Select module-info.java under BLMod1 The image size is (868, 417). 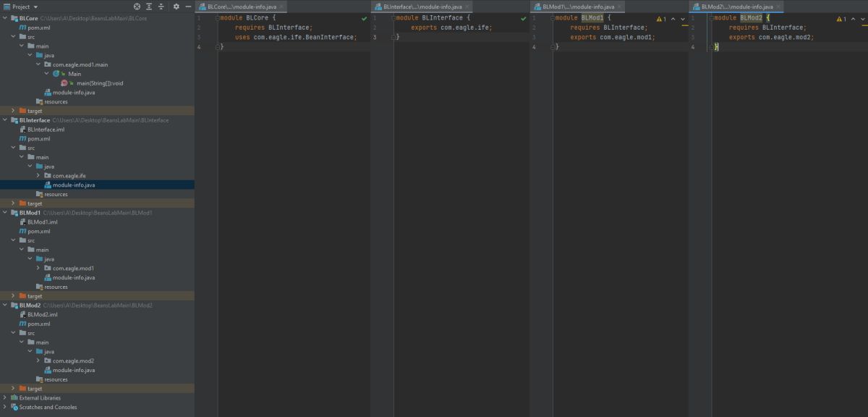[x=73, y=278]
